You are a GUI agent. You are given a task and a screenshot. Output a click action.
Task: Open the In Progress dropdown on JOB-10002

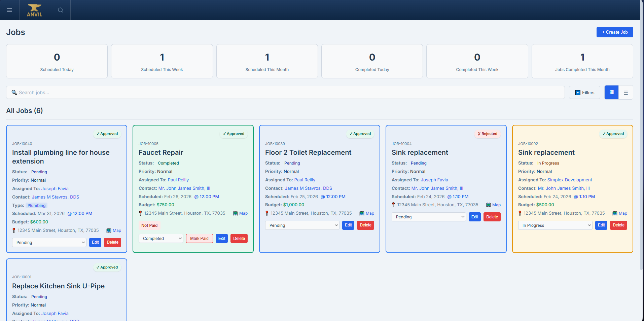pos(555,225)
